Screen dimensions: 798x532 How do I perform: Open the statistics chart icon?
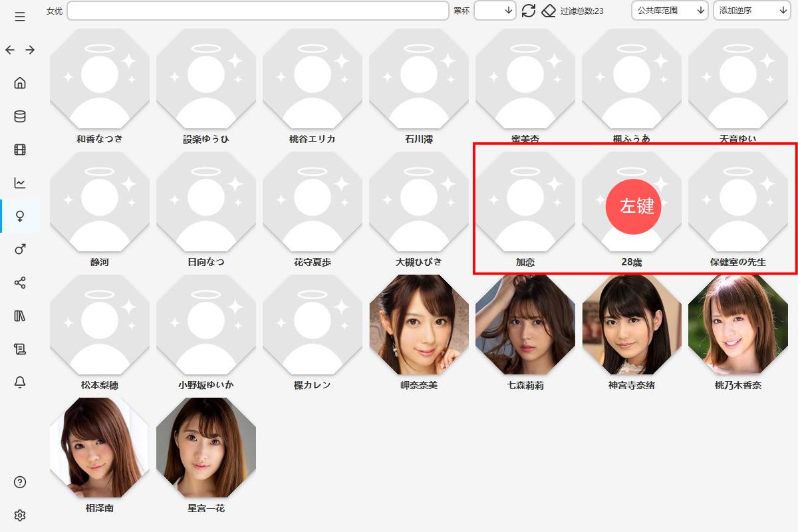(x=20, y=183)
